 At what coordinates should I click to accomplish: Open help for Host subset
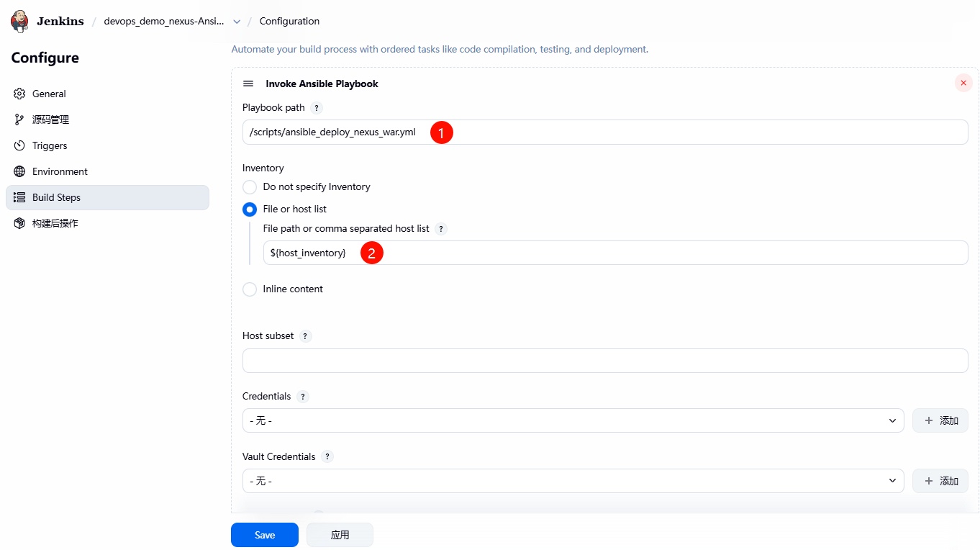306,336
